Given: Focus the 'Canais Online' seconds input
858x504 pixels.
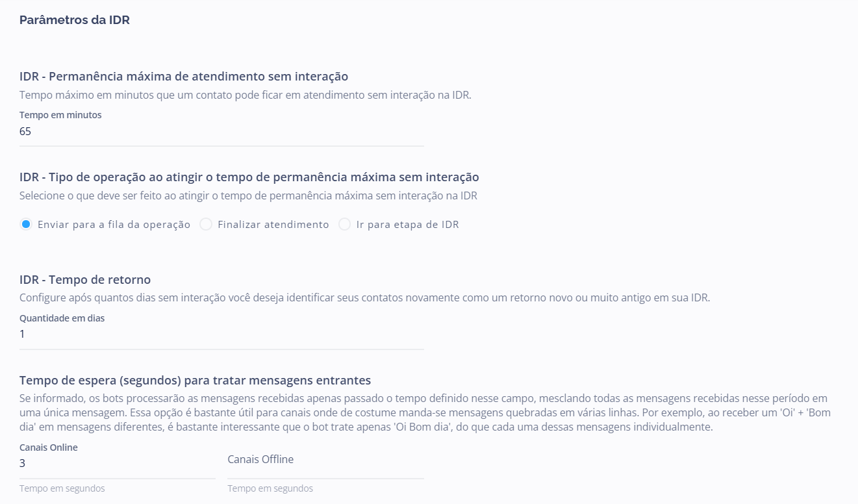Looking at the screenshot, I should coord(117,464).
